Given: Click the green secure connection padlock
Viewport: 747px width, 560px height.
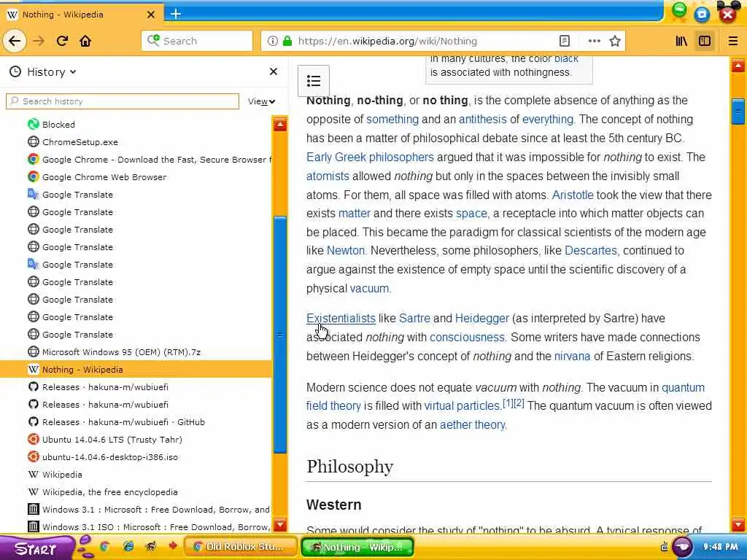Looking at the screenshot, I should click(x=287, y=41).
